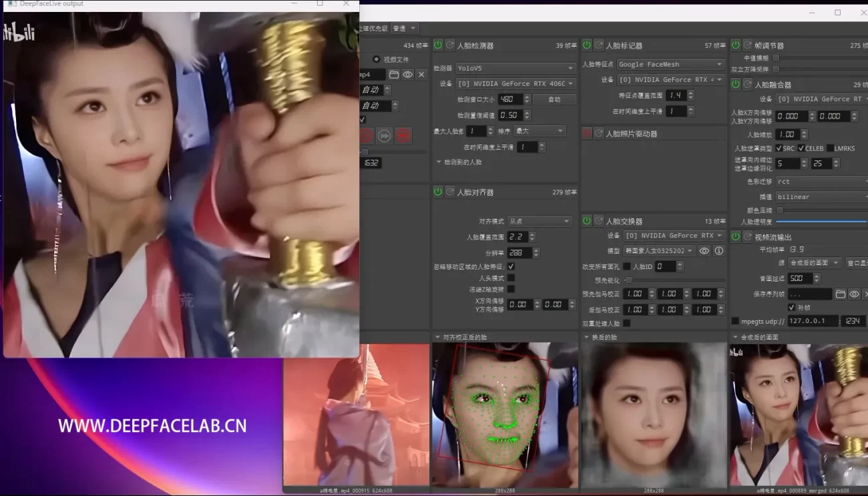868x496 pixels.
Task: Reset 人脸检测器 module settings
Action: pyautogui.click(x=450, y=45)
